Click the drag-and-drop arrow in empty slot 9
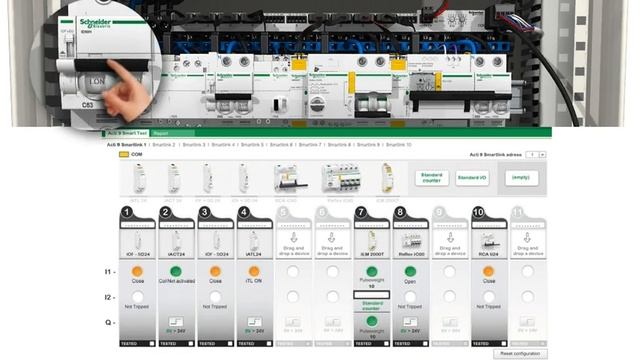640x360 pixels. (450, 238)
